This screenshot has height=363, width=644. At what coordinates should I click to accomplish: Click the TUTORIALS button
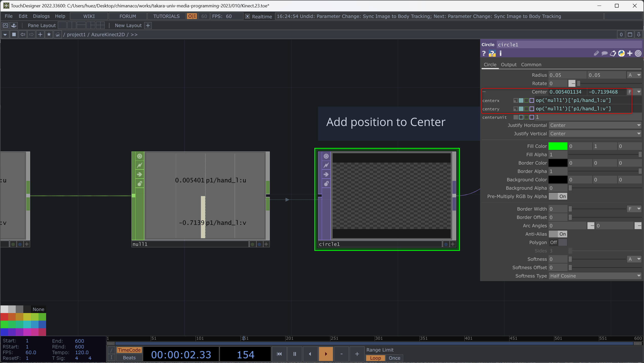tap(166, 16)
